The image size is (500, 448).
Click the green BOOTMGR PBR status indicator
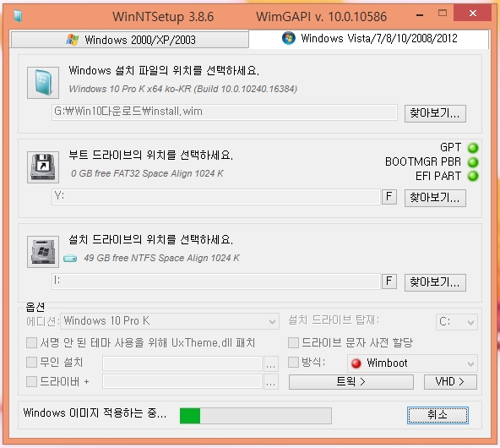point(473,162)
